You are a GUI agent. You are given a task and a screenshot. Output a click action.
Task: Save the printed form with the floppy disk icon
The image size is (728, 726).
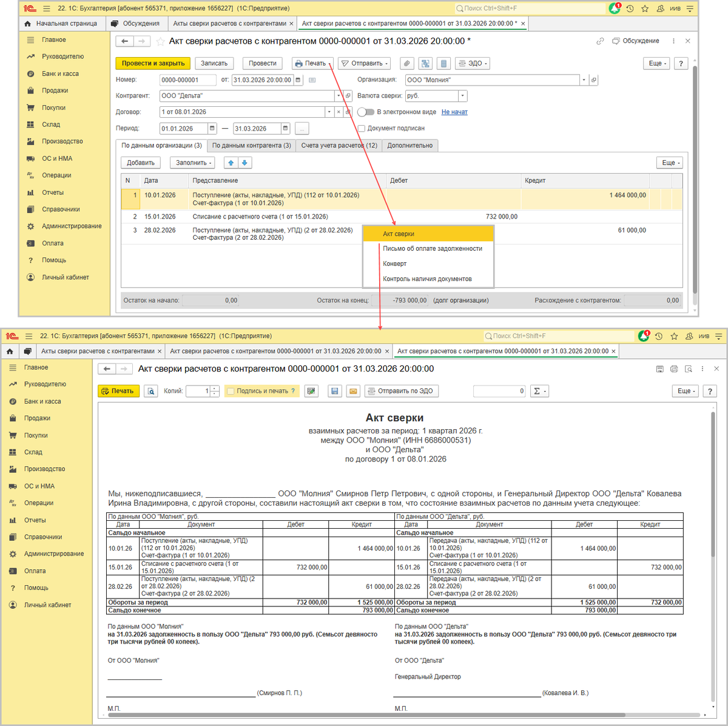click(x=334, y=392)
